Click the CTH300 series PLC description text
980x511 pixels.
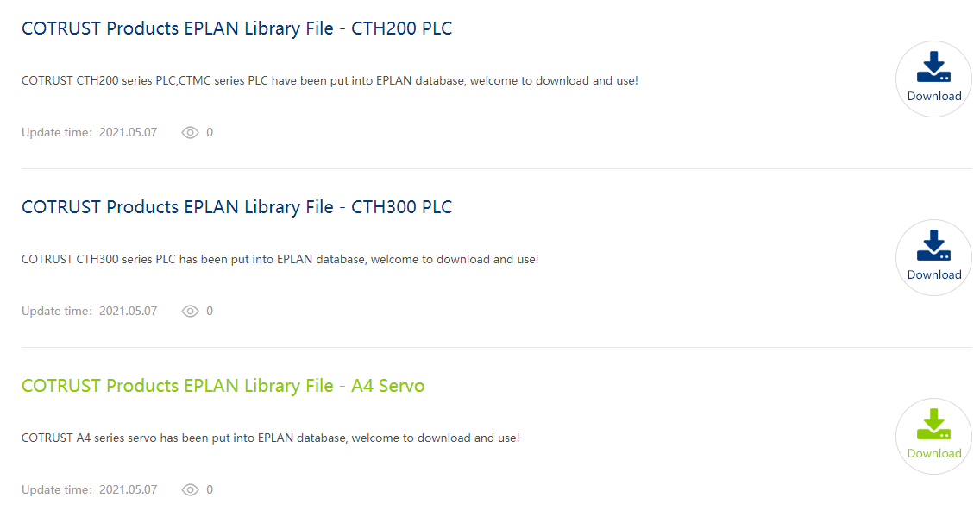click(x=280, y=260)
